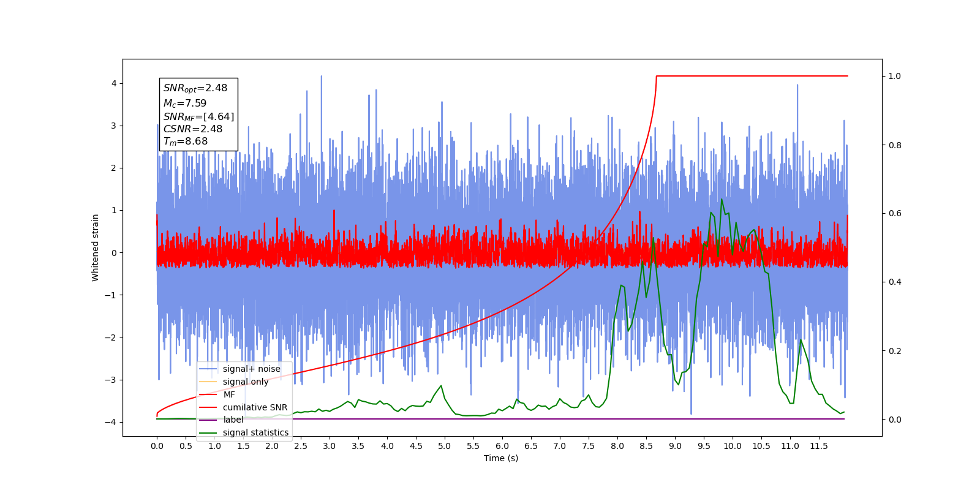Click the x-axis tick label 3.0
The width and height of the screenshot is (980, 490).
pyautogui.click(x=330, y=446)
